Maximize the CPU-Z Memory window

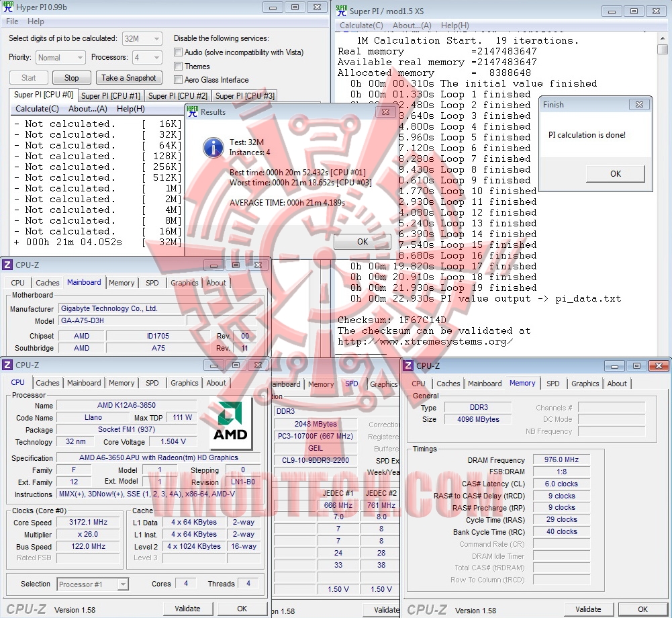click(x=636, y=365)
